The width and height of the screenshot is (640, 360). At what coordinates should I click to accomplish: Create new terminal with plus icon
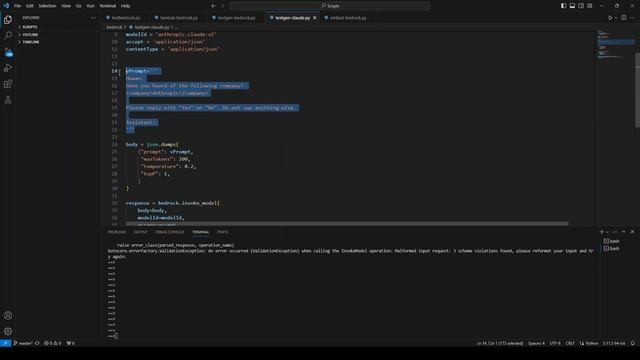[601, 232]
